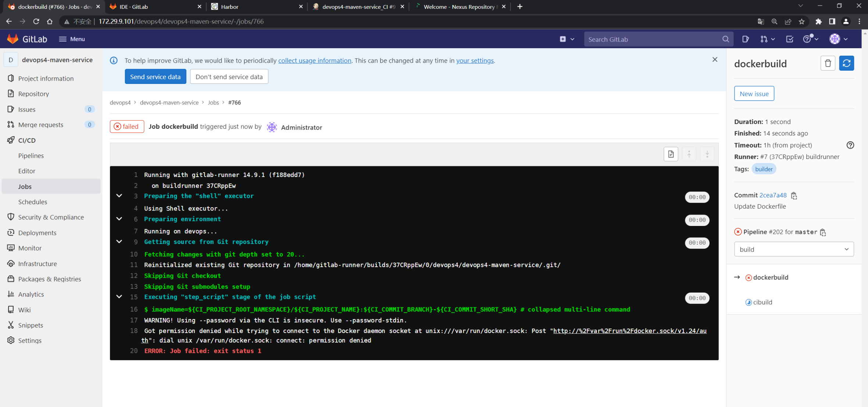Open the Menu hamburger dropdown
Image resolution: width=868 pixels, height=407 pixels.
[72, 39]
